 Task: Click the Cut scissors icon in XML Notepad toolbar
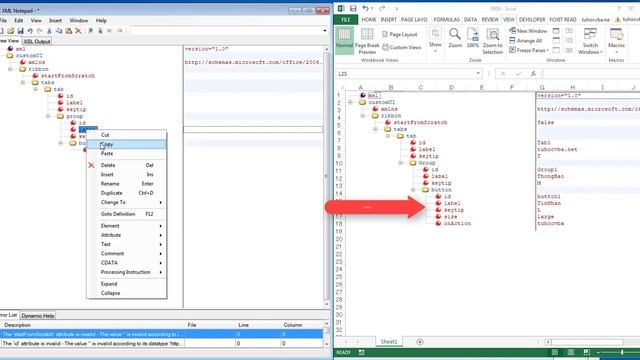(49, 31)
